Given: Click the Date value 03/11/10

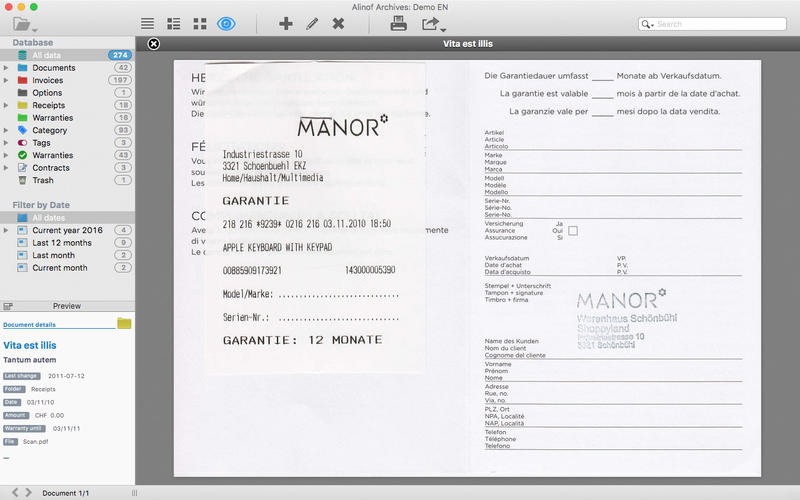Looking at the screenshot, I should 40,403.
